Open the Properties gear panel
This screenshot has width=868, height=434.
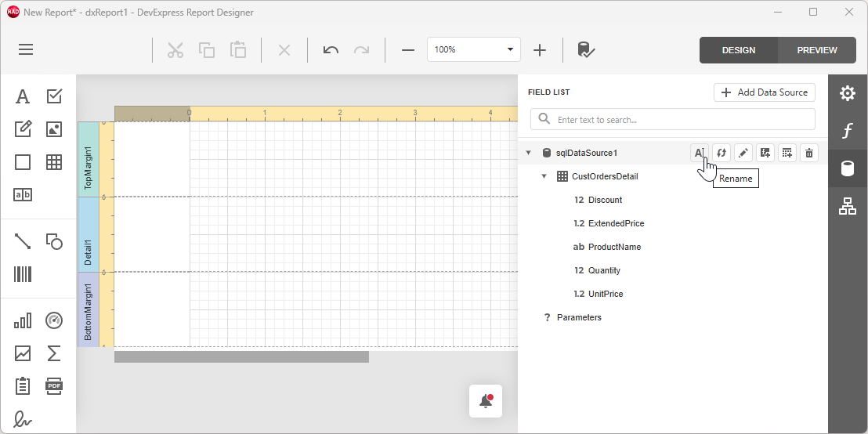click(x=848, y=93)
